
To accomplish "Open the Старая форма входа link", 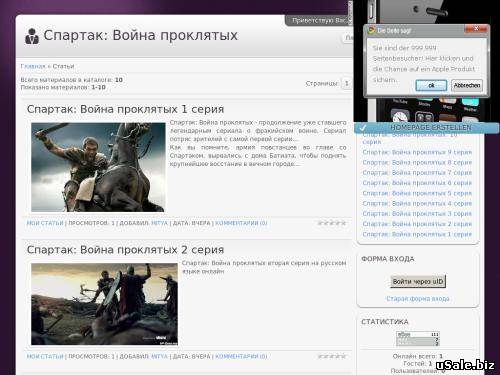I will click(418, 299).
